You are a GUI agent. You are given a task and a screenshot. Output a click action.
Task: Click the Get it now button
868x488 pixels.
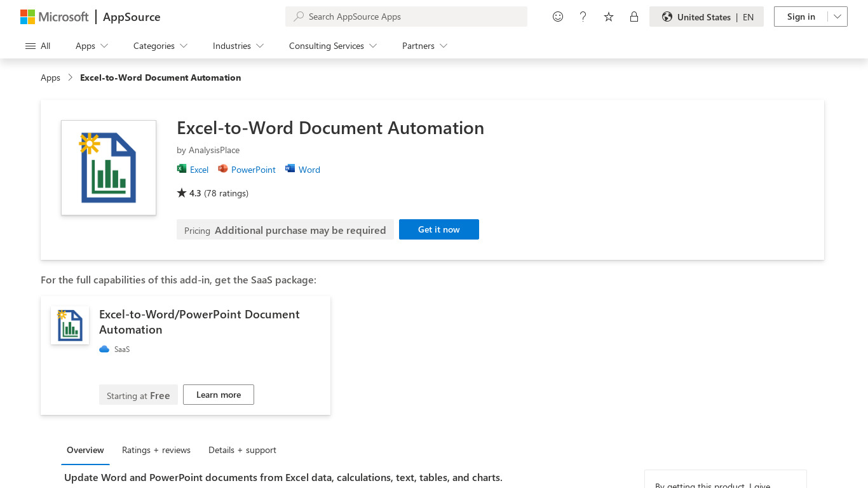(439, 229)
